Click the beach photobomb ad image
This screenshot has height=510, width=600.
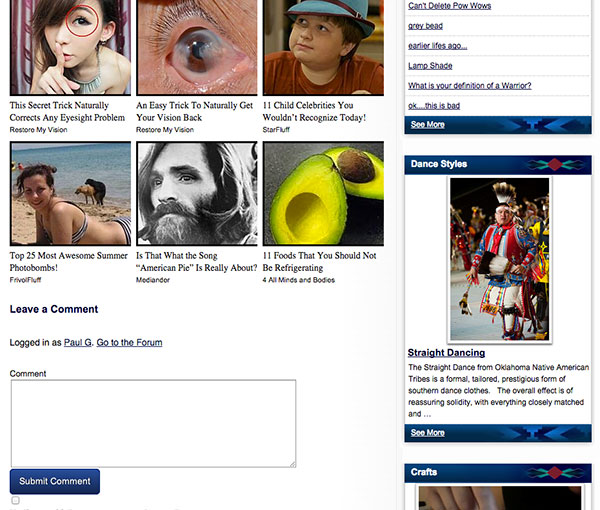coord(70,194)
